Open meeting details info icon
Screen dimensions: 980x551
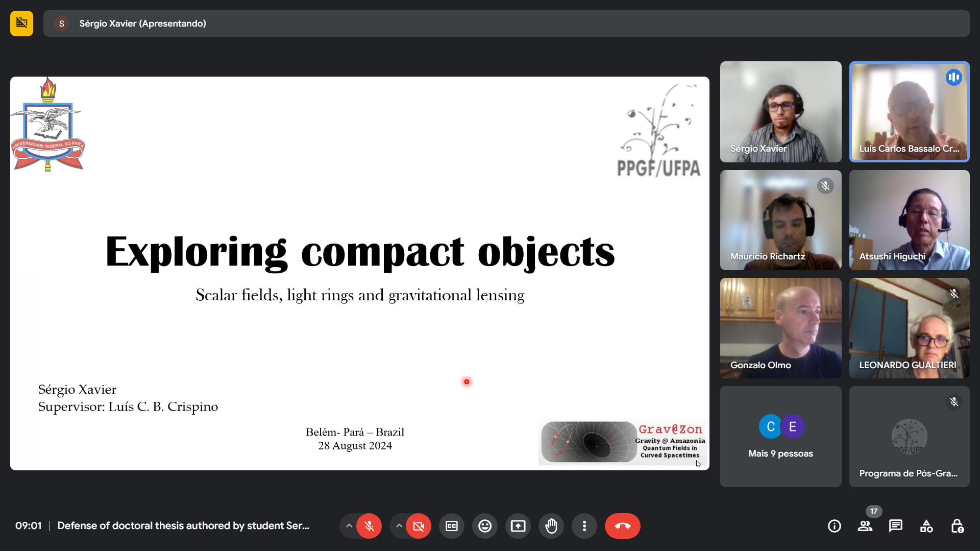pyautogui.click(x=835, y=526)
